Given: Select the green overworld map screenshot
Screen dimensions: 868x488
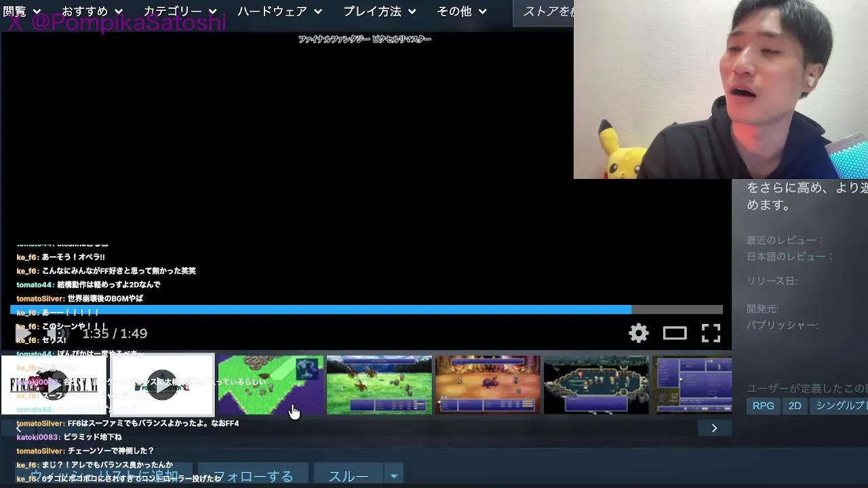Looking at the screenshot, I should click(271, 385).
